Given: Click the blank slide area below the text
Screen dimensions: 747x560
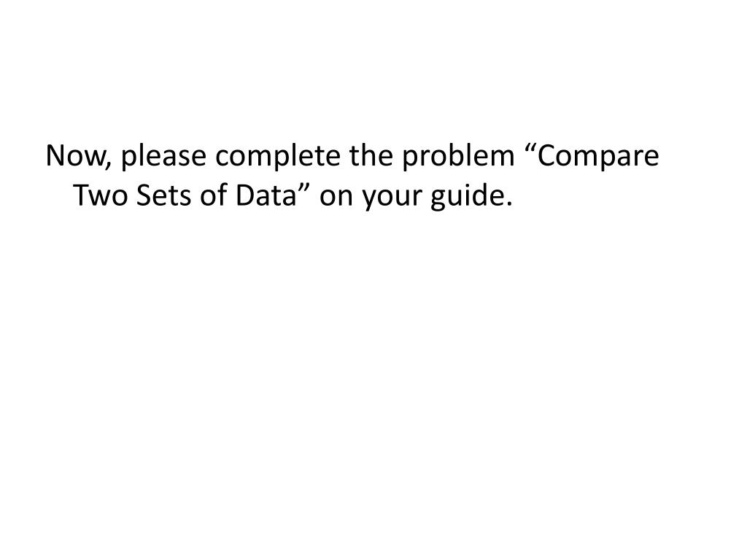Looking at the screenshot, I should point(373,381).
